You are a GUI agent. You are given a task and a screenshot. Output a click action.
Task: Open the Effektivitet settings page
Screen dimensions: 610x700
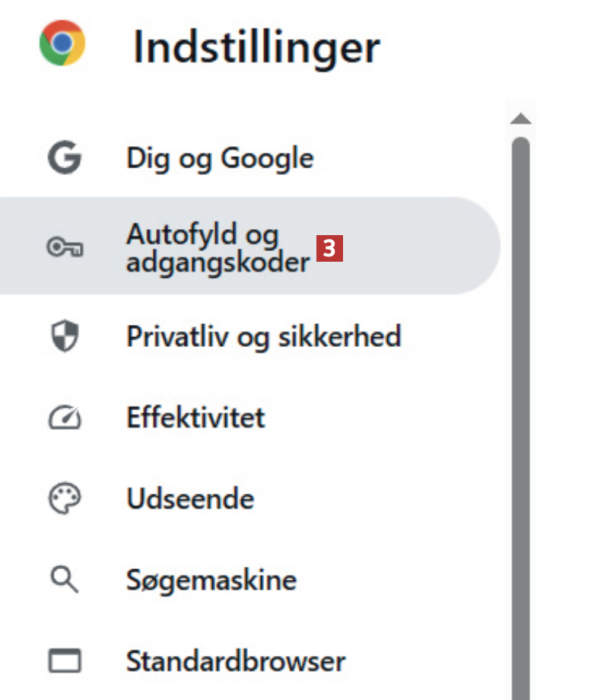195,417
